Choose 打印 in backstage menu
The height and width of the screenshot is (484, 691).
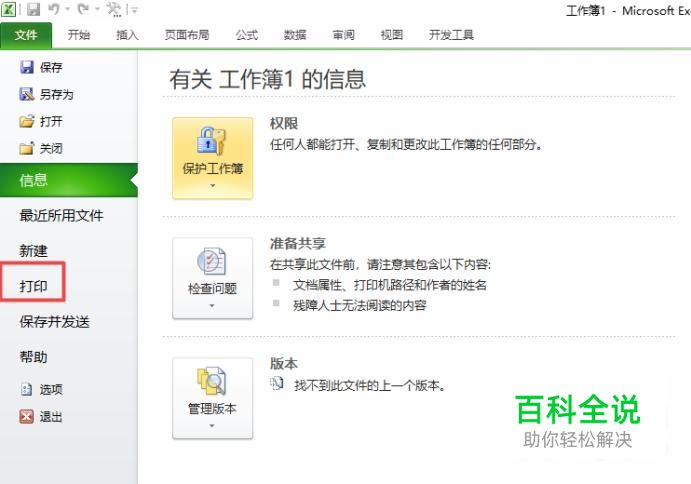click(33, 286)
